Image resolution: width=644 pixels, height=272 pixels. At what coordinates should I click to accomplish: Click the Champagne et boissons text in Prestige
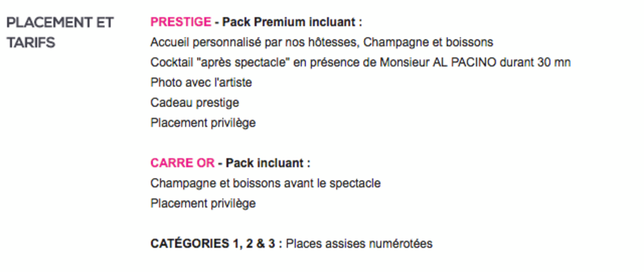tap(428, 42)
